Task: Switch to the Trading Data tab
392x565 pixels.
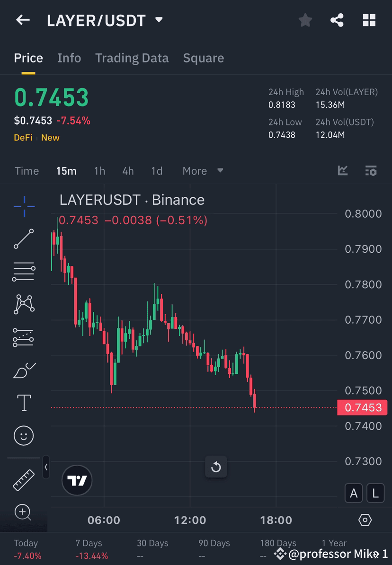Action: coord(132,58)
